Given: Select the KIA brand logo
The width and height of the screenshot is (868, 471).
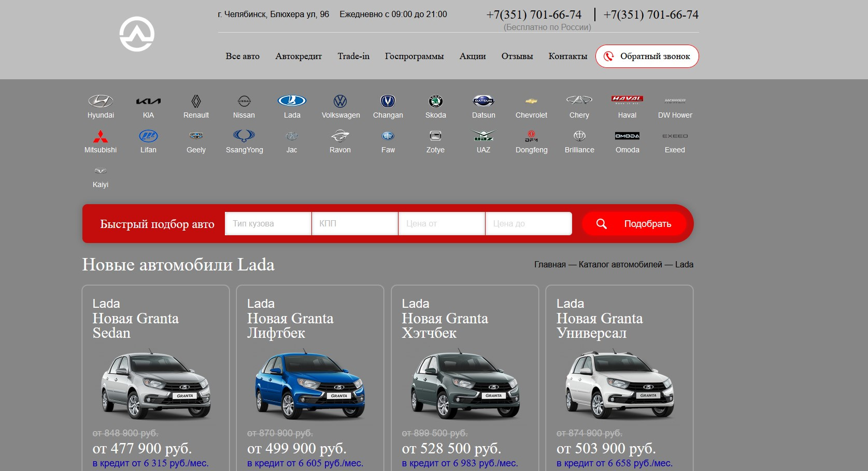Looking at the screenshot, I should tap(148, 101).
